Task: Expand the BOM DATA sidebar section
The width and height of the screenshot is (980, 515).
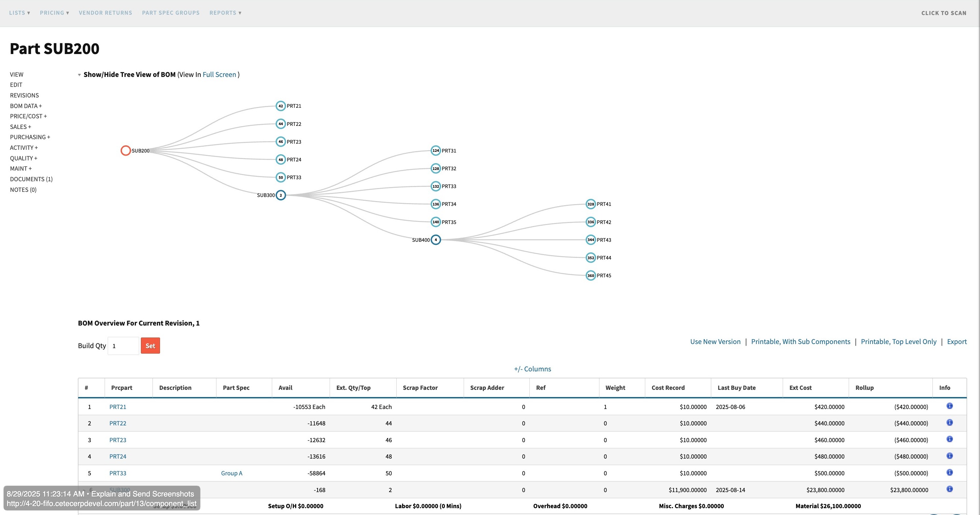Action: (26, 106)
